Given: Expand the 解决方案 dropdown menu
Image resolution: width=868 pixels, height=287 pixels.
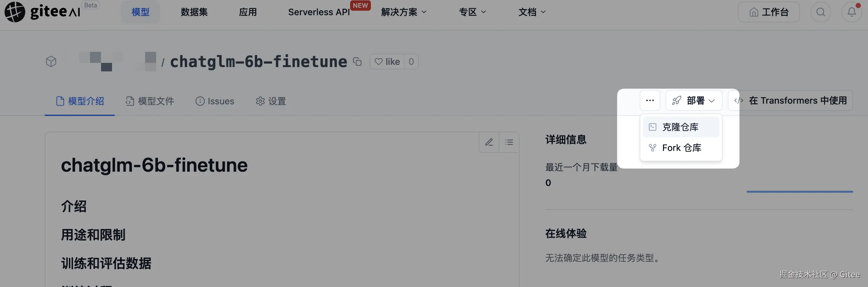Looking at the screenshot, I should [x=404, y=12].
